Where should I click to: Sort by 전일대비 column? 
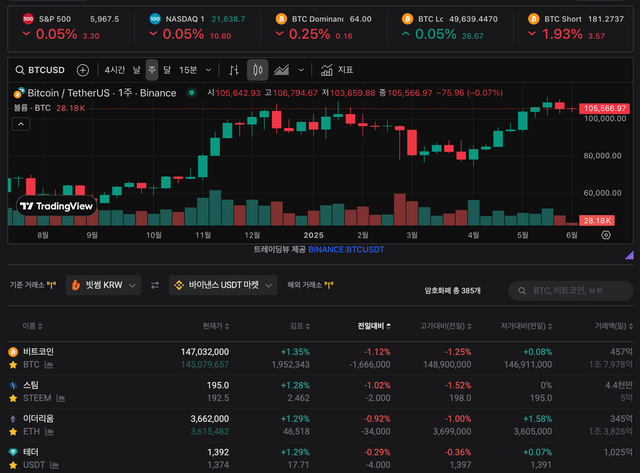(x=374, y=326)
